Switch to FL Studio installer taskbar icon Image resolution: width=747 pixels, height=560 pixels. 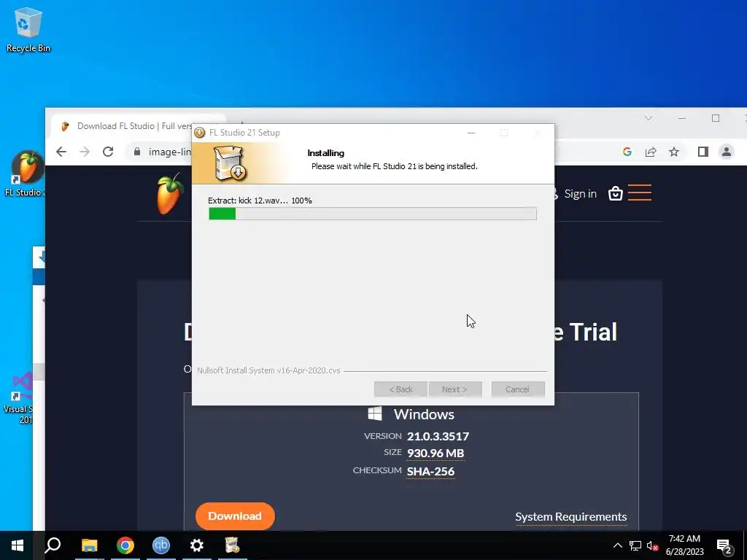[x=232, y=545]
